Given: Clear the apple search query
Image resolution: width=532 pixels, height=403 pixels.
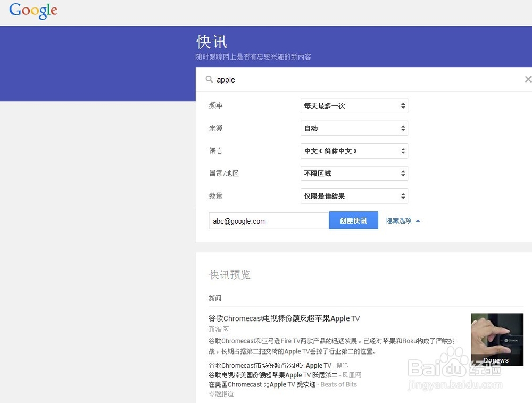Looking at the screenshot, I should 528,79.
